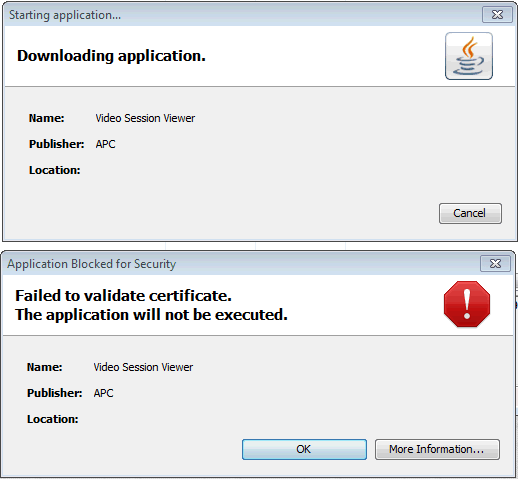
Task: Cancel the application download
Action: 470,213
